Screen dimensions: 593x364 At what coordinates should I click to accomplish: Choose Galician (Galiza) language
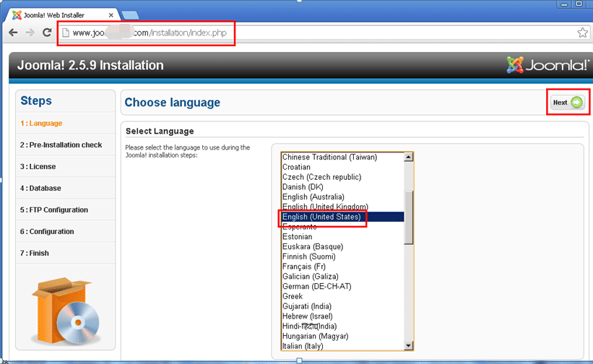pos(342,277)
